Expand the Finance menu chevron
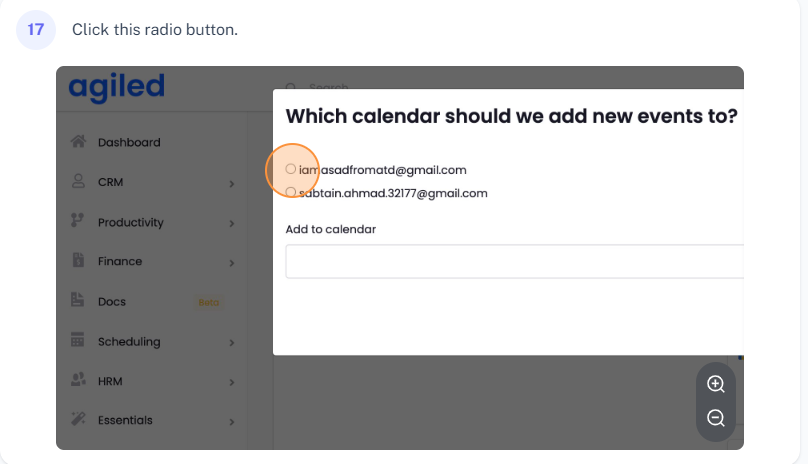Image resolution: width=808 pixels, height=464 pixels. (x=231, y=262)
